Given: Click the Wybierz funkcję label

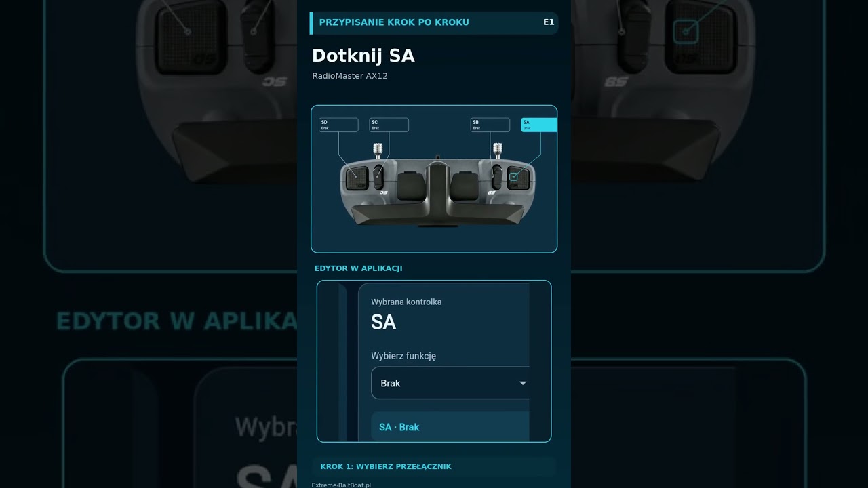Looking at the screenshot, I should (403, 356).
